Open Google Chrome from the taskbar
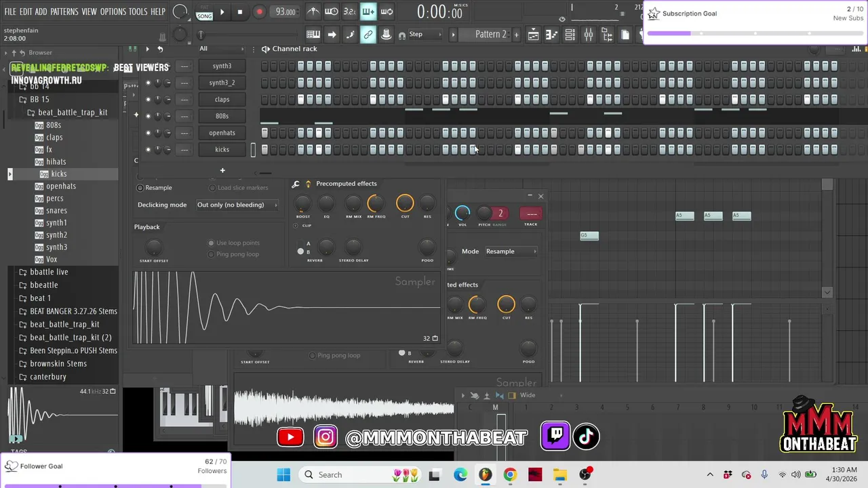Screen dimensions: 868x488 (510, 474)
